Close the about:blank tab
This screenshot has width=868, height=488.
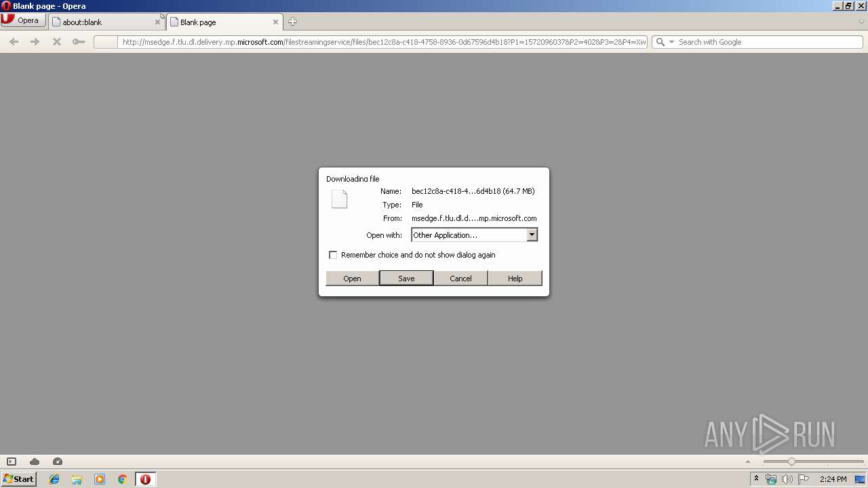pyautogui.click(x=158, y=22)
